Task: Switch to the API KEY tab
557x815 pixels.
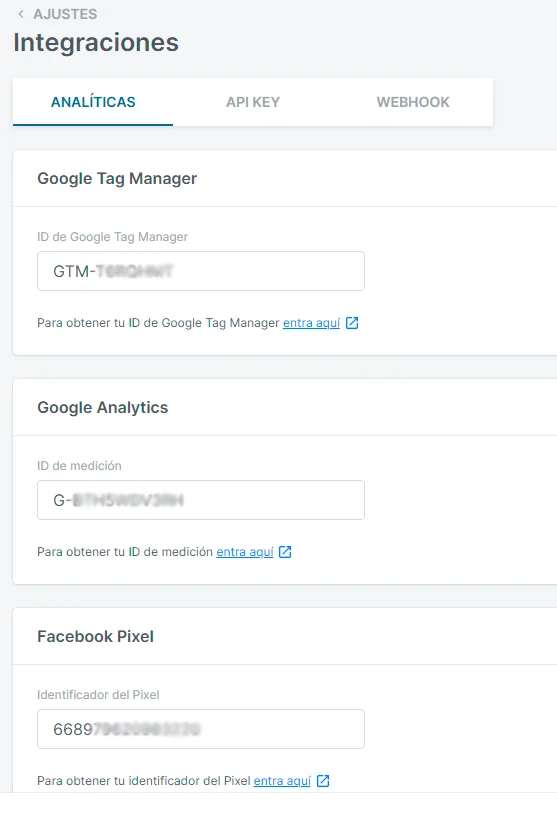Action: pos(253,102)
